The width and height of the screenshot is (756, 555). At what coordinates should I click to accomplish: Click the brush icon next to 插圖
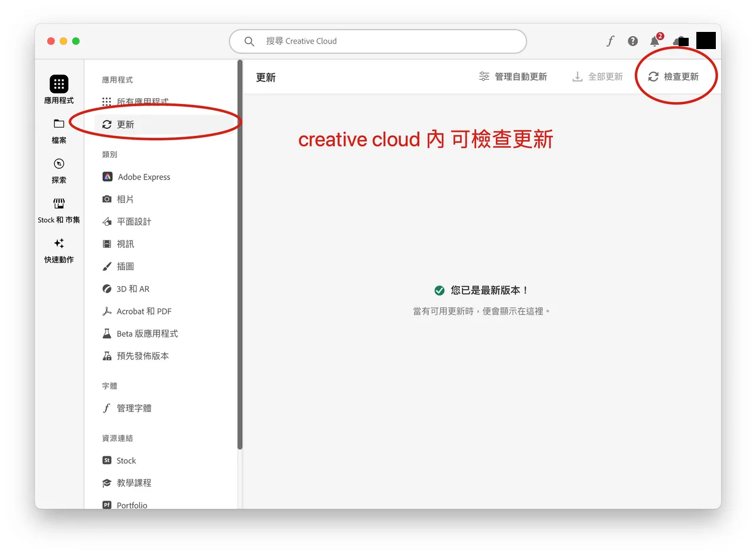[107, 267]
